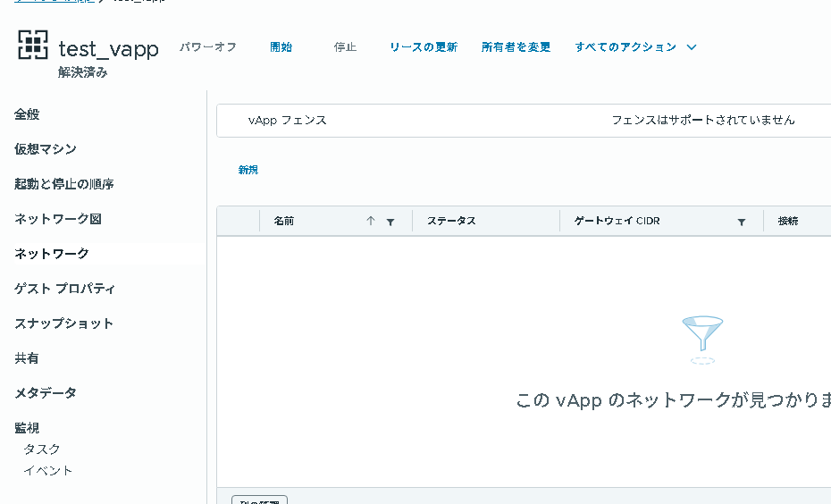Select the ネットワーク sidebar item
The width and height of the screenshot is (831, 504).
(x=52, y=254)
